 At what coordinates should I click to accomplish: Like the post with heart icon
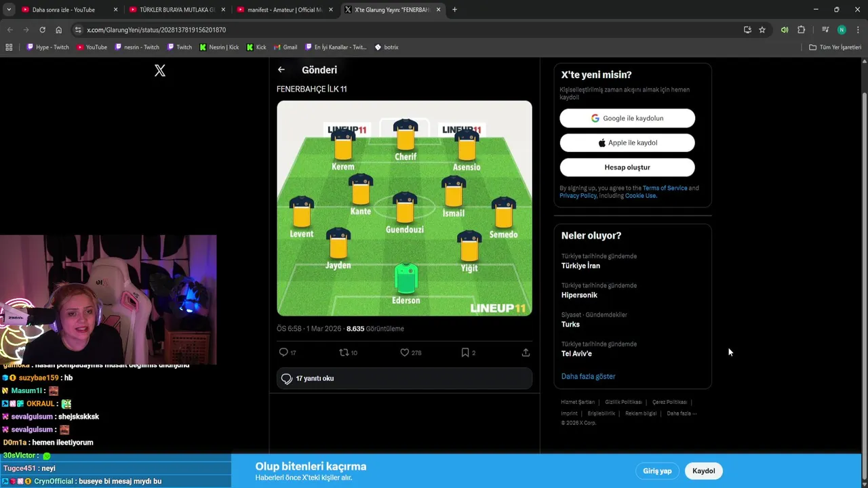[x=405, y=352]
